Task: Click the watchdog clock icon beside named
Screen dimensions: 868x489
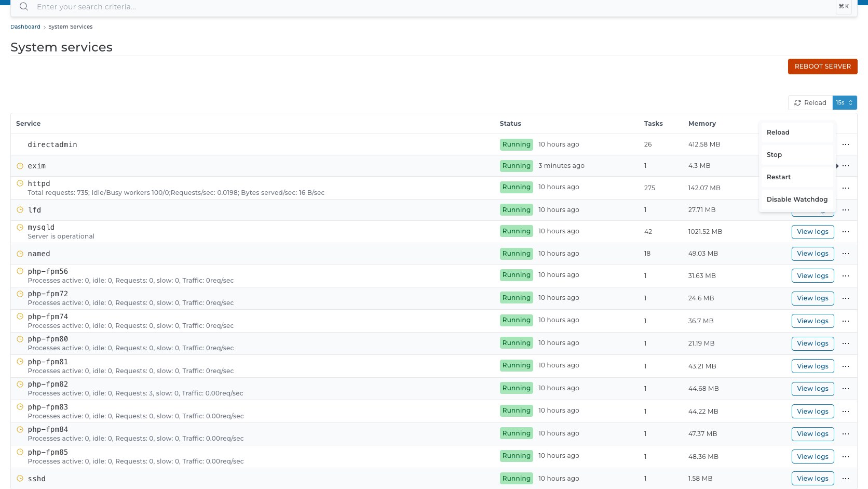Action: coord(20,254)
